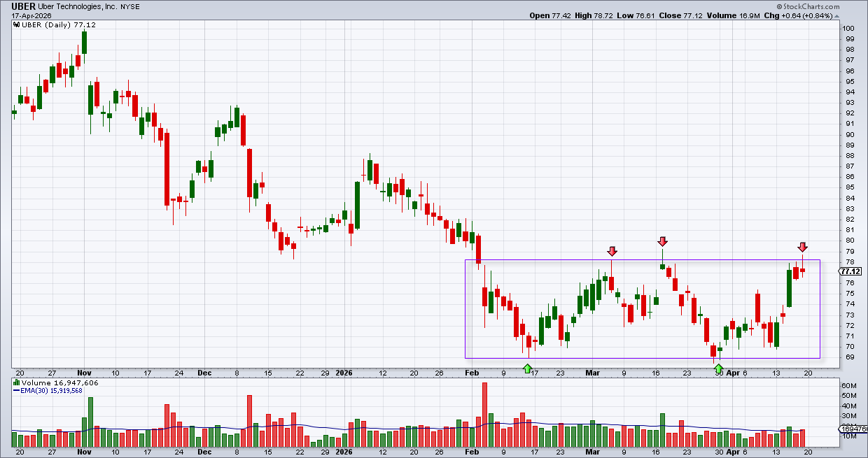This screenshot has width=868, height=458.
Task: Click the Dec label under the volume panel
Action: [204, 452]
